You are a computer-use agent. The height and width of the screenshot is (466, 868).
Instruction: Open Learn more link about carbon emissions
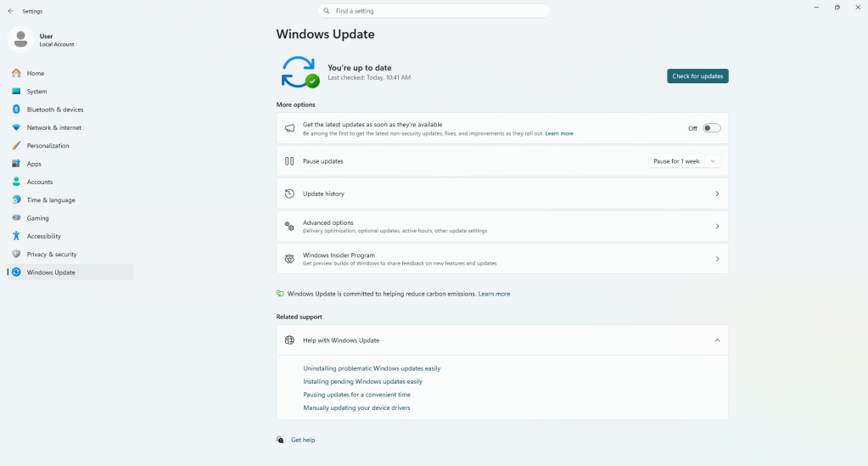495,294
